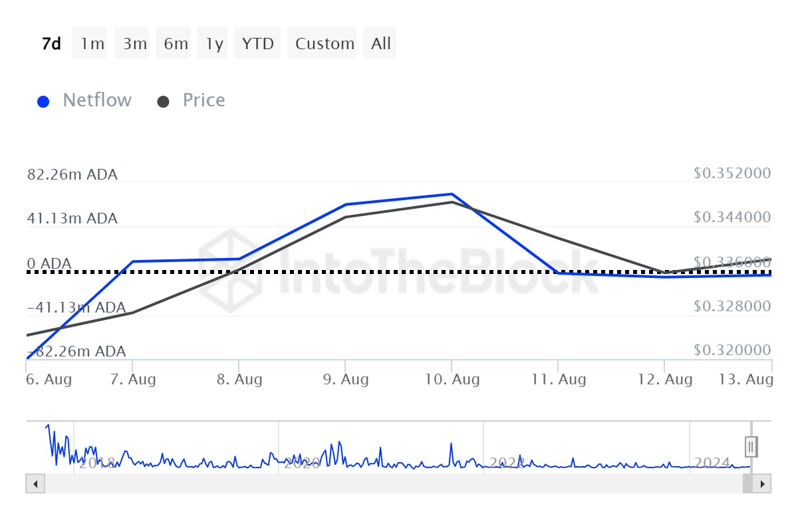Click the netflow peak at 10. Aug
This screenshot has height=532, width=798.
(452, 194)
